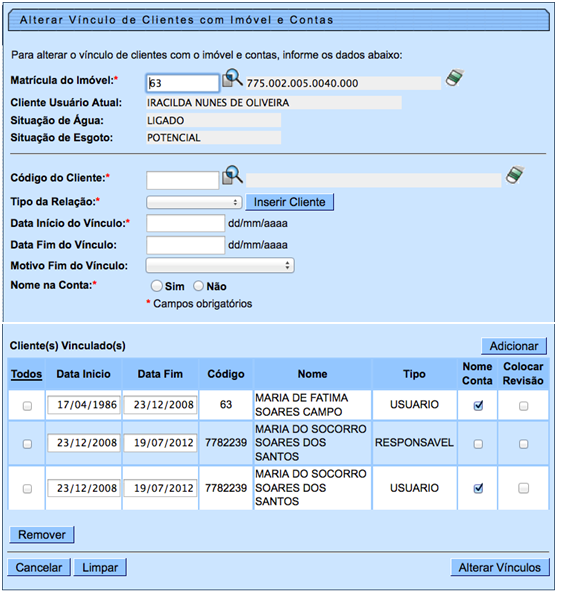Image resolution: width=567 pixels, height=606 pixels.
Task: Click the Código column header
Action: 226,374
